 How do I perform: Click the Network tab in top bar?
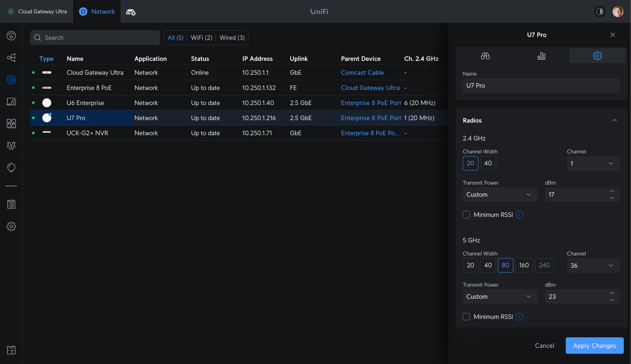click(97, 11)
